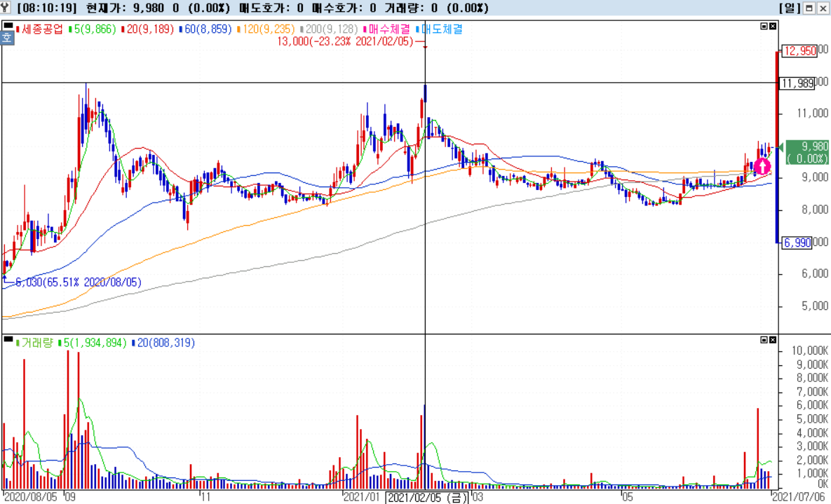Viewport: 831px width, 504px height.
Task: Toggle the 매도체결 sell execution legend
Action: (x=440, y=29)
